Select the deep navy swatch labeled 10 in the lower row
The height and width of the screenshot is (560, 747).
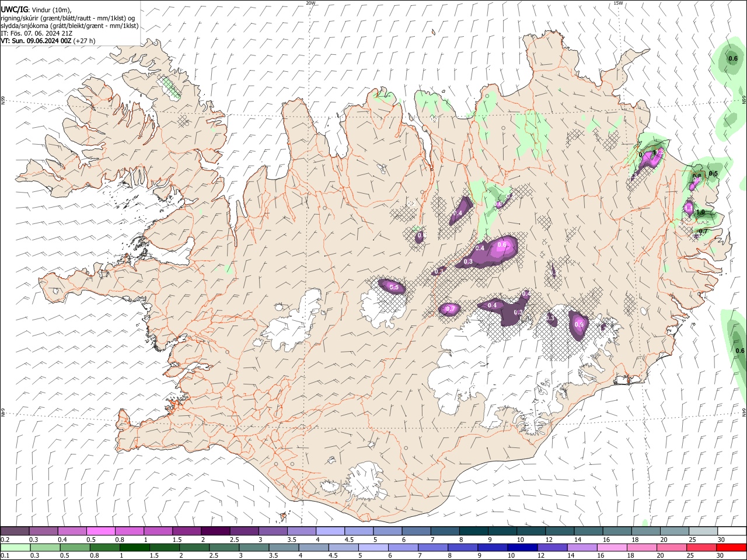pyautogui.click(x=521, y=548)
